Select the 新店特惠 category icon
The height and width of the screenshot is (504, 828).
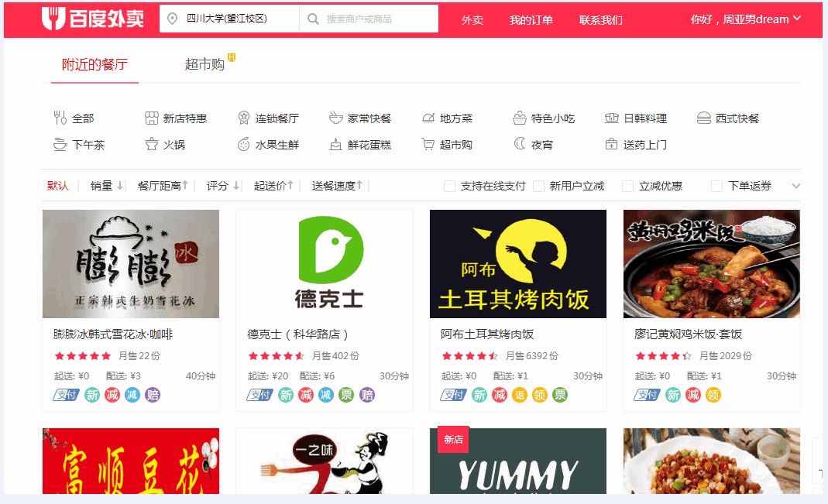(152, 118)
